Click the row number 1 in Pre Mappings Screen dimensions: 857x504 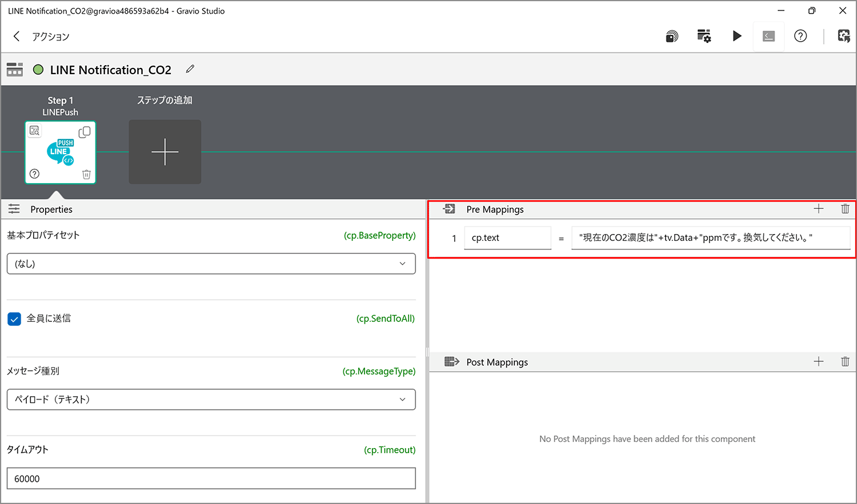454,239
